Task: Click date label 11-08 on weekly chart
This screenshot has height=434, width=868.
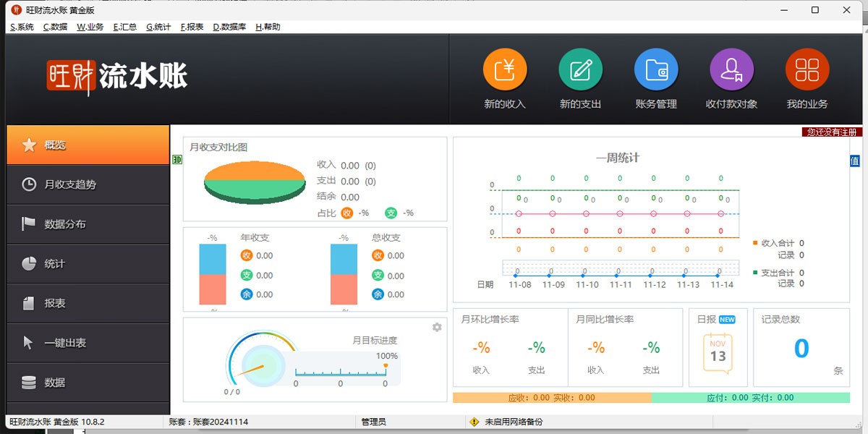Action: coord(519,285)
